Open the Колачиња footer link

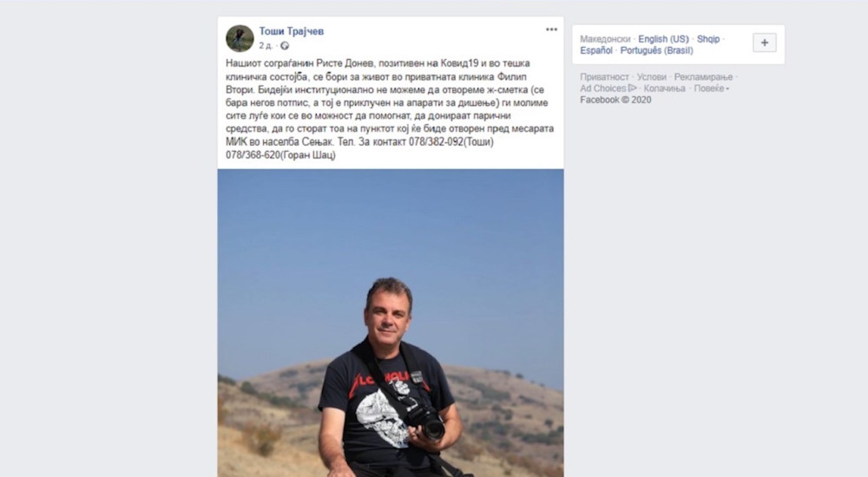(664, 88)
